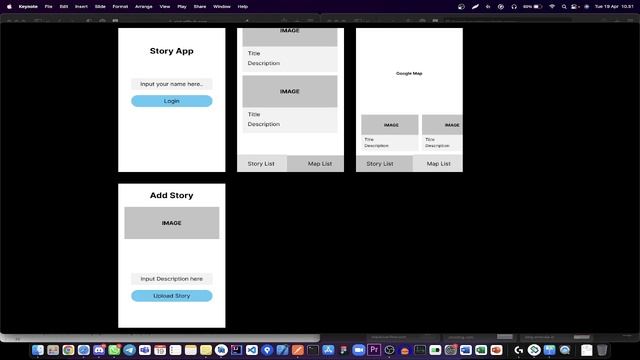Screen dimensions: 640x360
Task: Open the Apple menu
Action: click(x=9, y=7)
